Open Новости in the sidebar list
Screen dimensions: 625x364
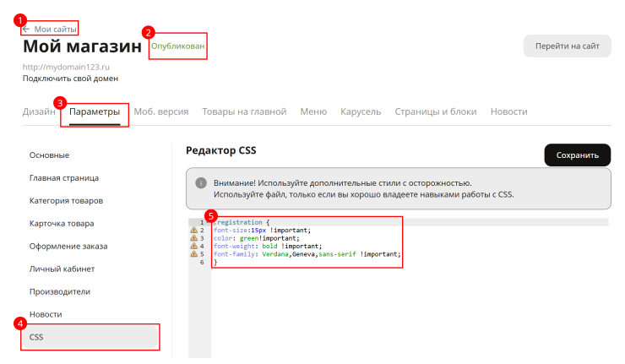click(46, 314)
